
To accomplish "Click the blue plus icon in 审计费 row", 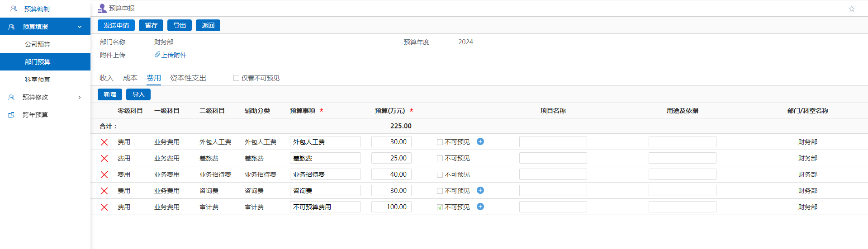I will click(x=480, y=207).
